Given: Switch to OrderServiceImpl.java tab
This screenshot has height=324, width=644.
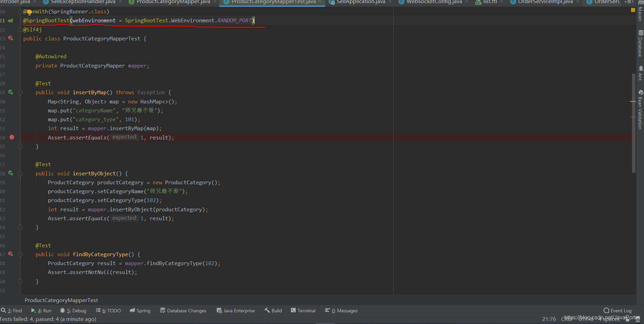Looking at the screenshot, I should tap(545, 2).
